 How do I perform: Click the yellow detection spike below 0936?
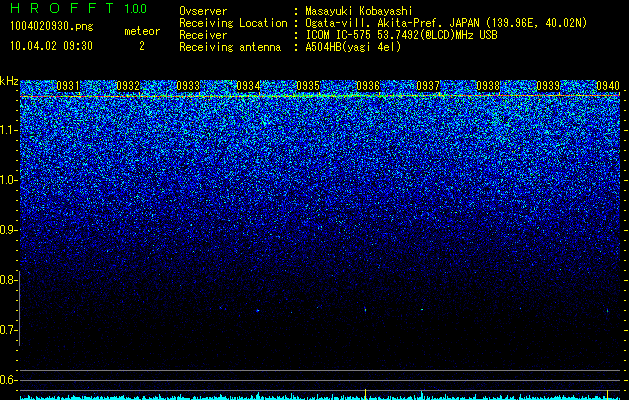(365, 394)
